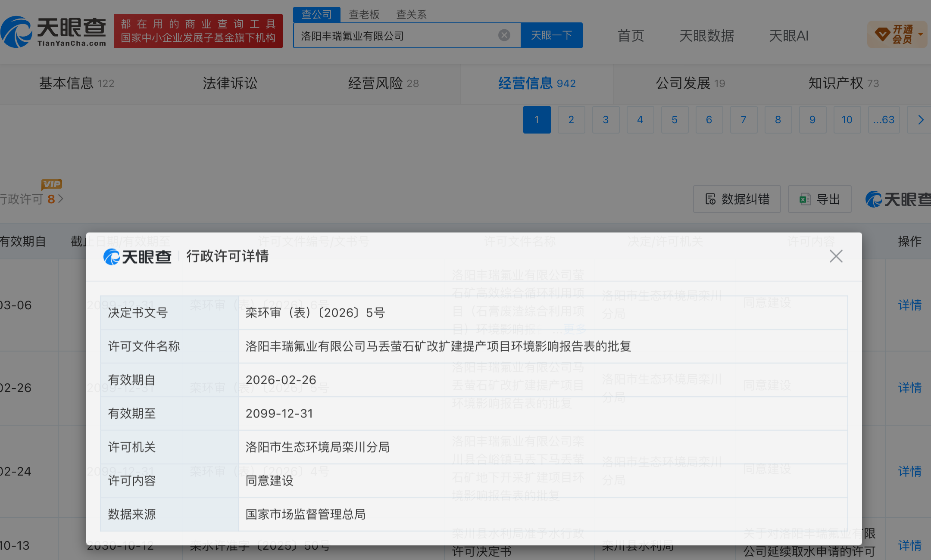Viewport: 931px width, 560px height.
Task: Open the 天眼AI navigation item
Action: click(788, 36)
